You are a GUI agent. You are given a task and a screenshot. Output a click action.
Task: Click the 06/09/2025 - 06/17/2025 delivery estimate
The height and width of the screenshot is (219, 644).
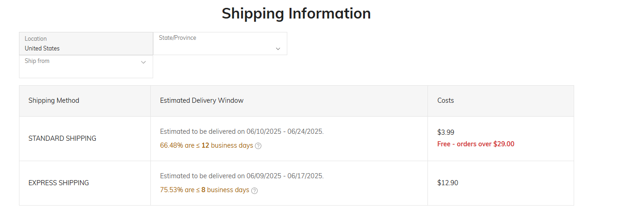[x=242, y=176]
